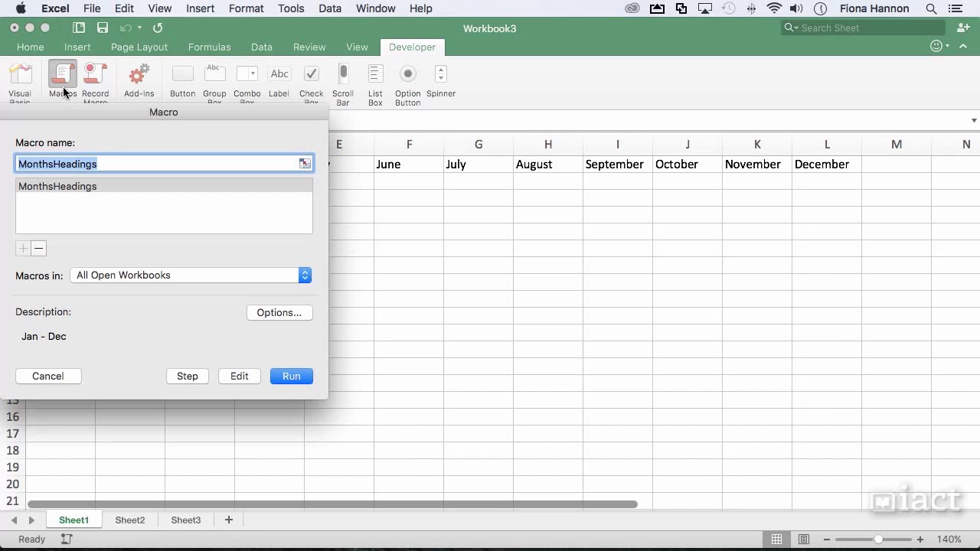Open the Apple menu

coord(21,8)
